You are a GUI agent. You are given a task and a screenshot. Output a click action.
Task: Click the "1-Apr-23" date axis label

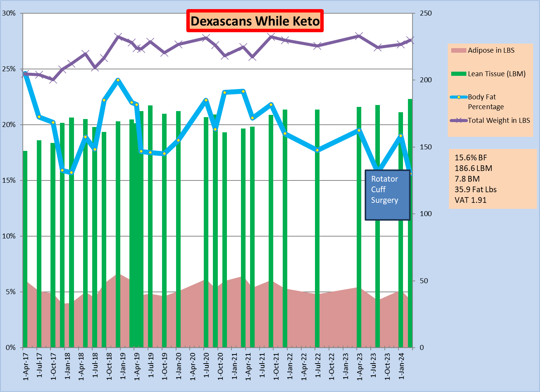click(360, 366)
